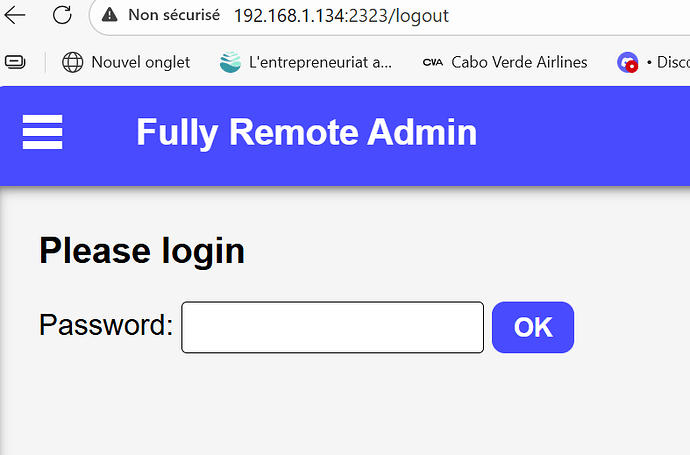Image resolution: width=690 pixels, height=455 pixels.
Task: Click the globe icon for Nouvel onglet
Action: click(x=73, y=62)
